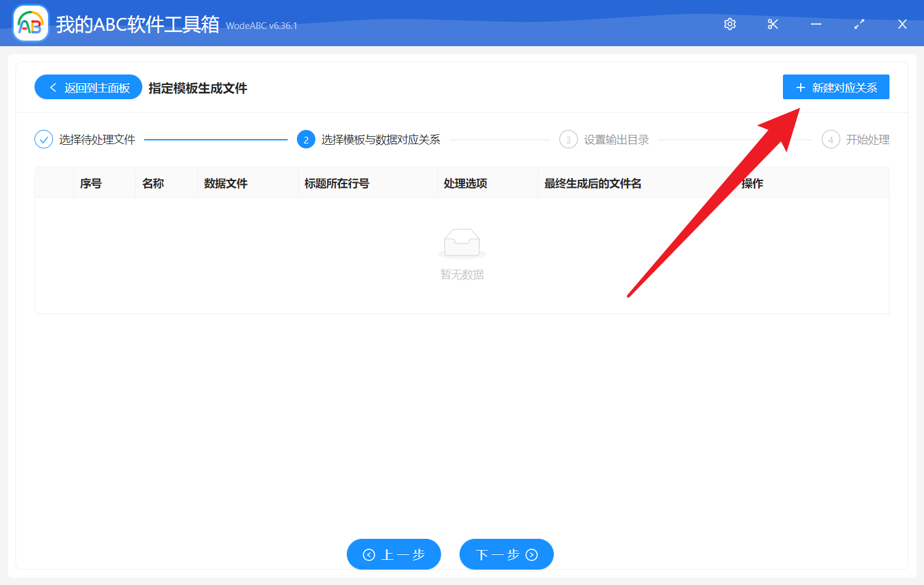Click the checkmark icon on step 选择待处理文件
This screenshot has height=585, width=924.
pyautogui.click(x=43, y=139)
